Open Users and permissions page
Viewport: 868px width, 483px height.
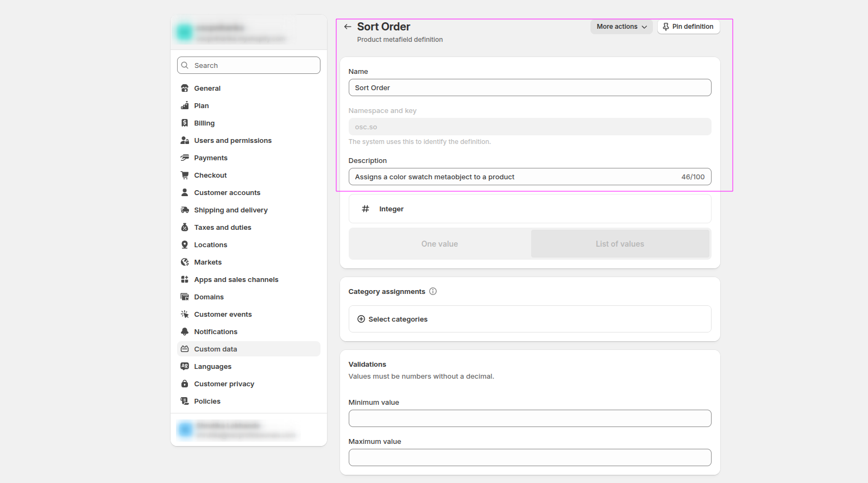(232, 140)
